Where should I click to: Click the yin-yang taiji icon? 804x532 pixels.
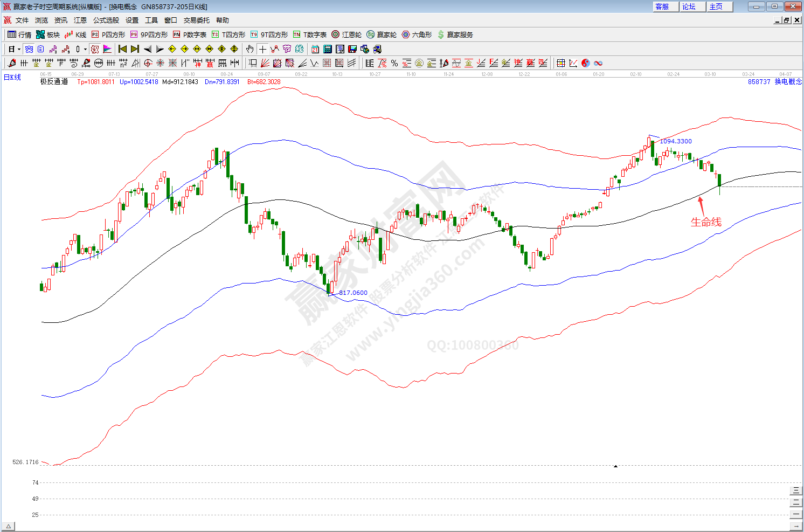coord(586,63)
